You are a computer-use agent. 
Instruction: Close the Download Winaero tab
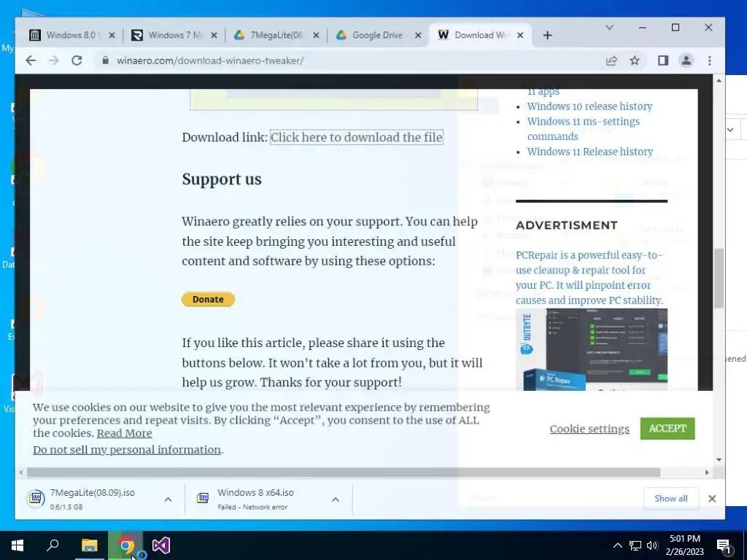520,35
